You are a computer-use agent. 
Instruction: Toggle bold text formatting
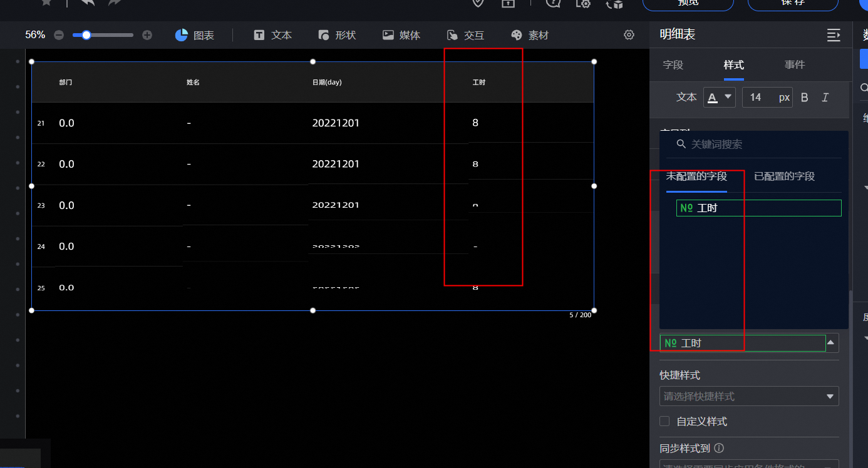coord(805,98)
